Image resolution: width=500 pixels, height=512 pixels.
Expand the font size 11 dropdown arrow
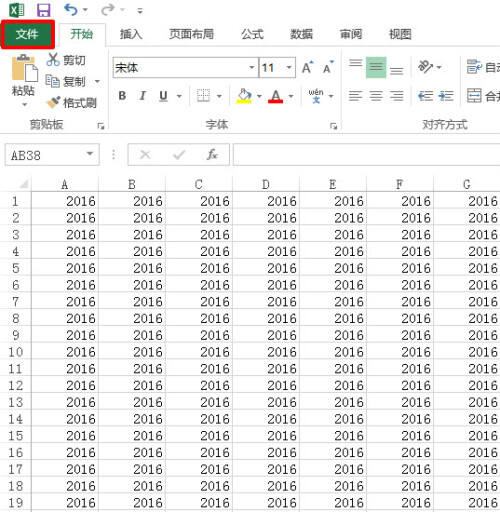[289, 68]
